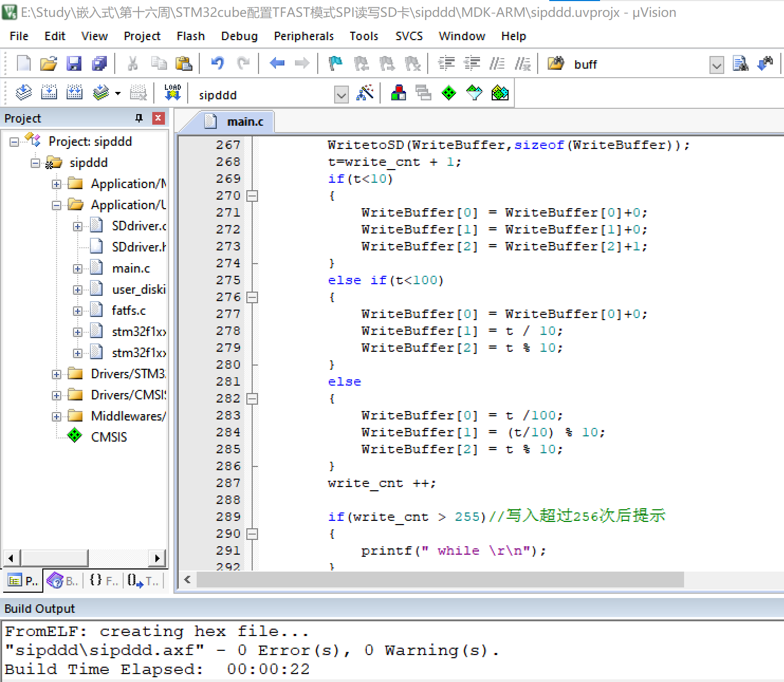This screenshot has width=784, height=682.
Task: Create a new file with toolbar icon
Action: 24,64
